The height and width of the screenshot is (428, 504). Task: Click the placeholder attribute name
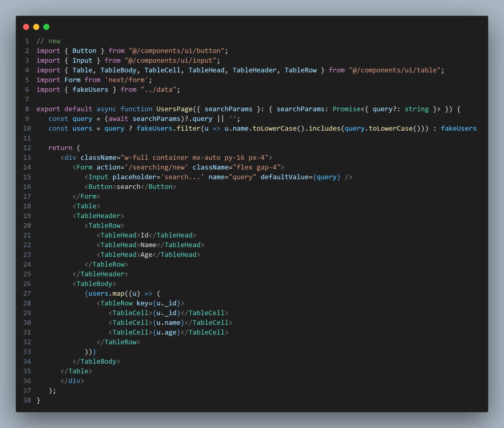134,177
